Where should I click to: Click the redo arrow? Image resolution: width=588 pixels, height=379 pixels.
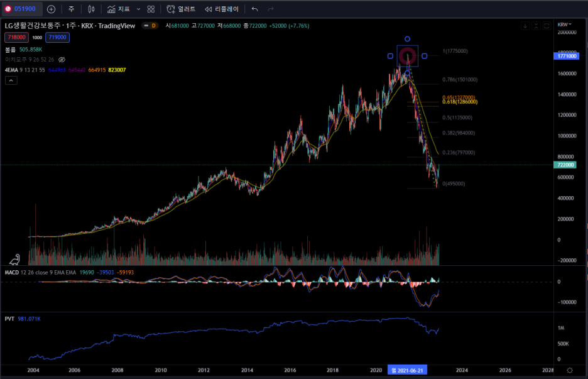[270, 9]
